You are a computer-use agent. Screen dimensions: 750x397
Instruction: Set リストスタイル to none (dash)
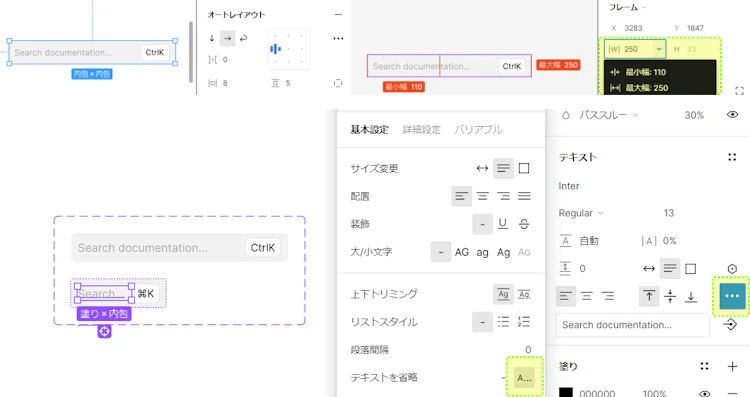[483, 322]
